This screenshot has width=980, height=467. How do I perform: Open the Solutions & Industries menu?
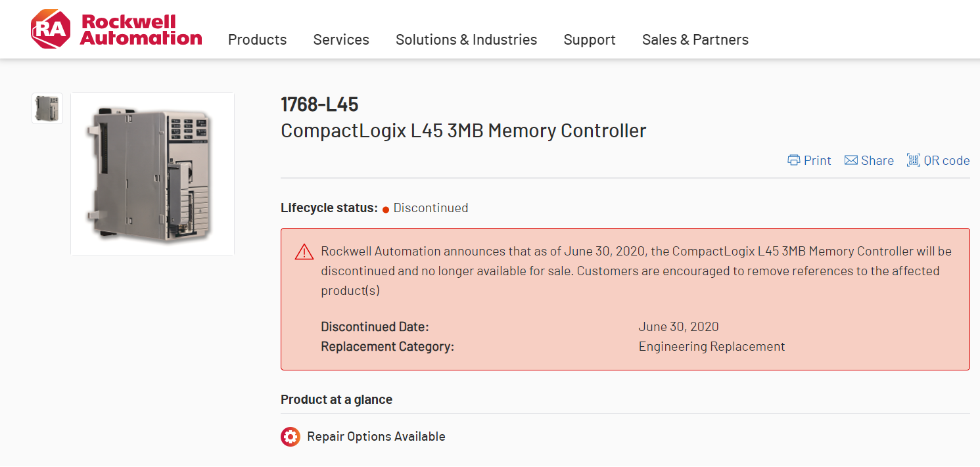coord(466,40)
